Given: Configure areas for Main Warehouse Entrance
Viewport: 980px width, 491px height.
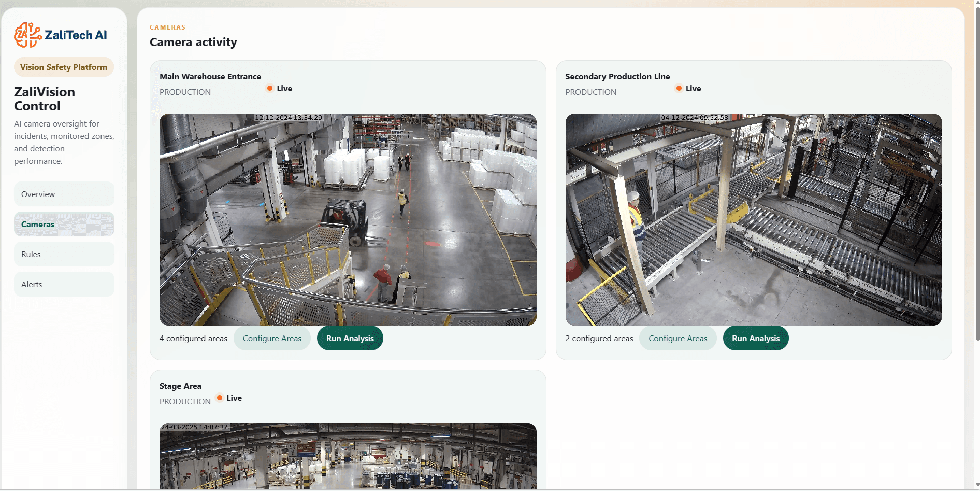Looking at the screenshot, I should (272, 338).
